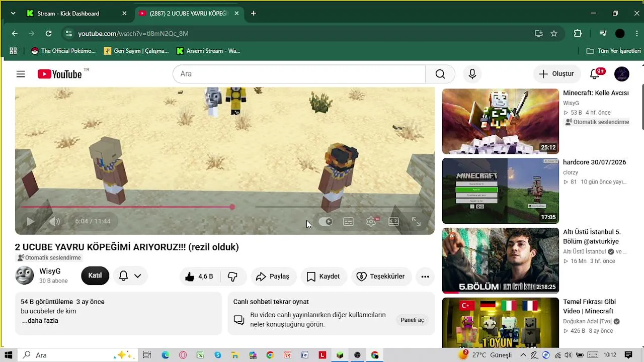Image resolution: width=644 pixels, height=362 pixels.
Task: Click the 'Paylaş' share button
Action: click(273, 276)
